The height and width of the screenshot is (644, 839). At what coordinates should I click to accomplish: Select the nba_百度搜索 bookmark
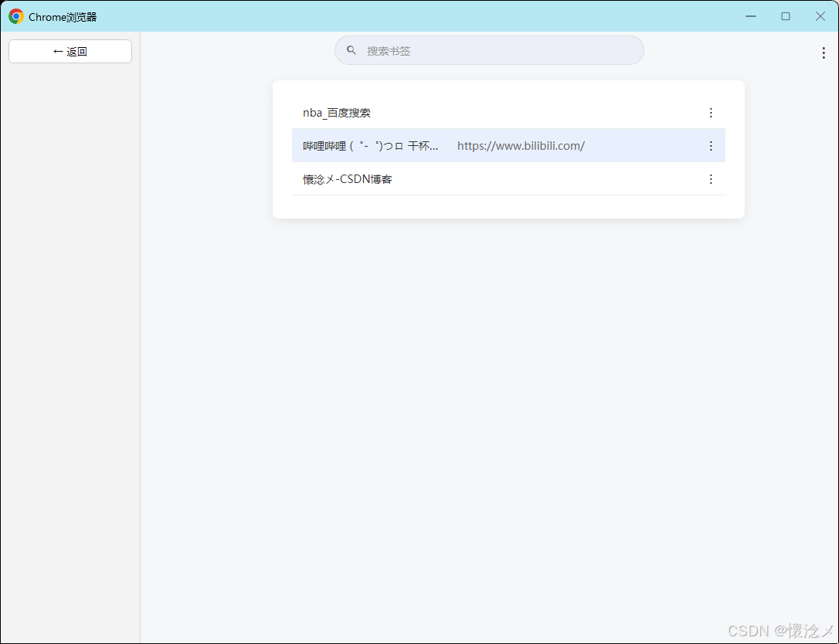coord(508,112)
